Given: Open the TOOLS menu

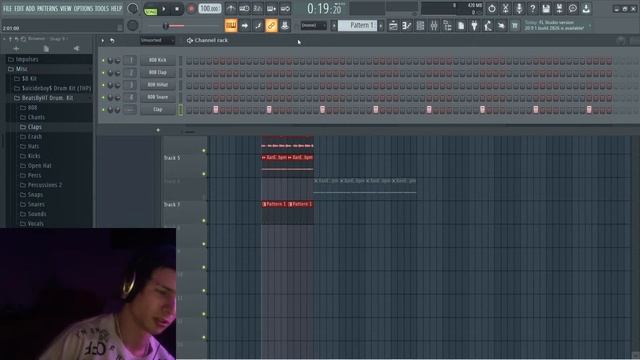Looking at the screenshot, I should coord(102,9).
